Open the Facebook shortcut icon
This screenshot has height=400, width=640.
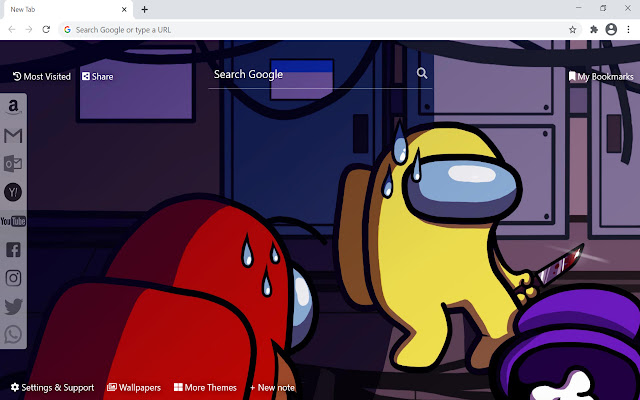13,249
